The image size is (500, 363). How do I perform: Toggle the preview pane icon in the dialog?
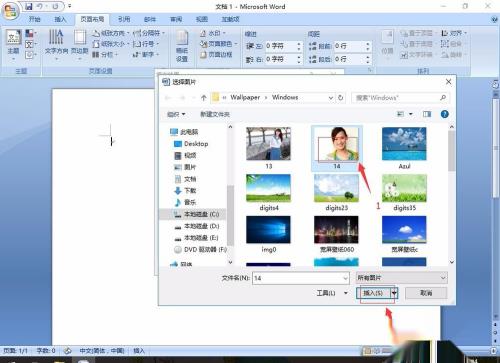427,114
